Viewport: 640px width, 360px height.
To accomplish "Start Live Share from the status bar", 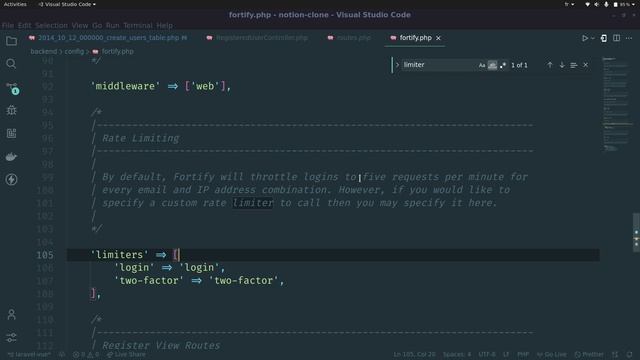I will tap(126, 354).
